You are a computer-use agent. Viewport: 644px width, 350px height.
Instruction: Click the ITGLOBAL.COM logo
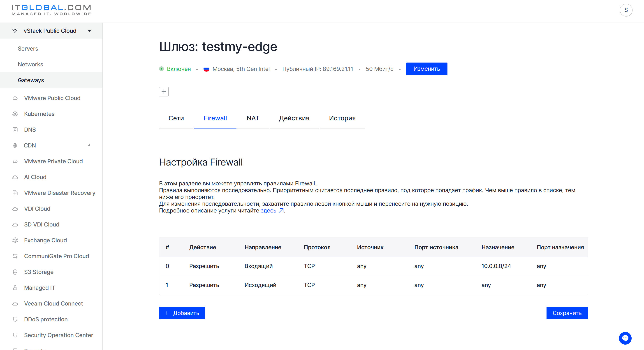(x=51, y=10)
